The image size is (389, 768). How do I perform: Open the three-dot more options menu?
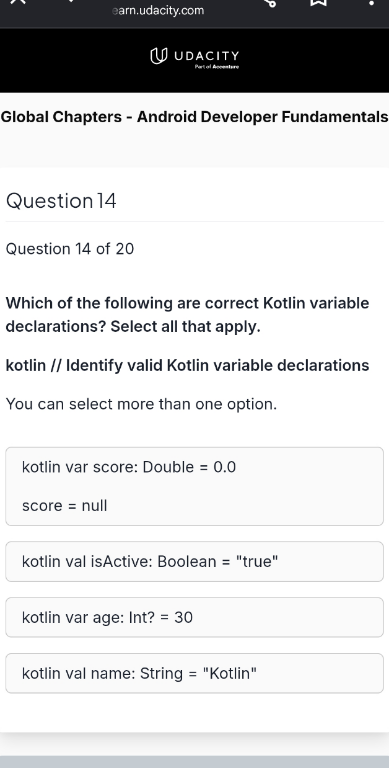(371, 3)
